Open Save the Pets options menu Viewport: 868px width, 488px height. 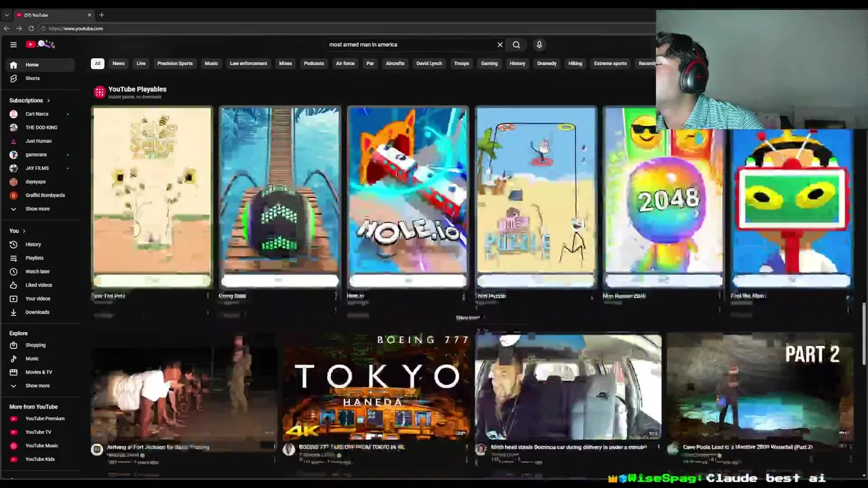pyautogui.click(x=208, y=296)
